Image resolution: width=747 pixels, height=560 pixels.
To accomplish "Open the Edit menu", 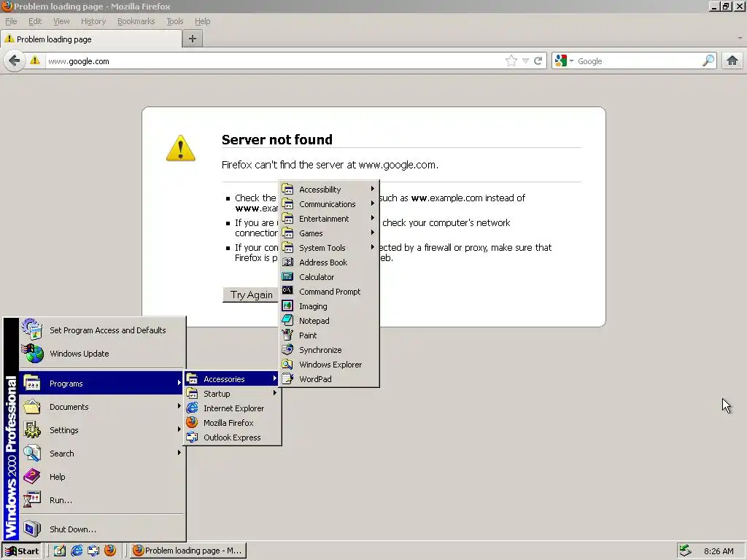I will coord(35,21).
